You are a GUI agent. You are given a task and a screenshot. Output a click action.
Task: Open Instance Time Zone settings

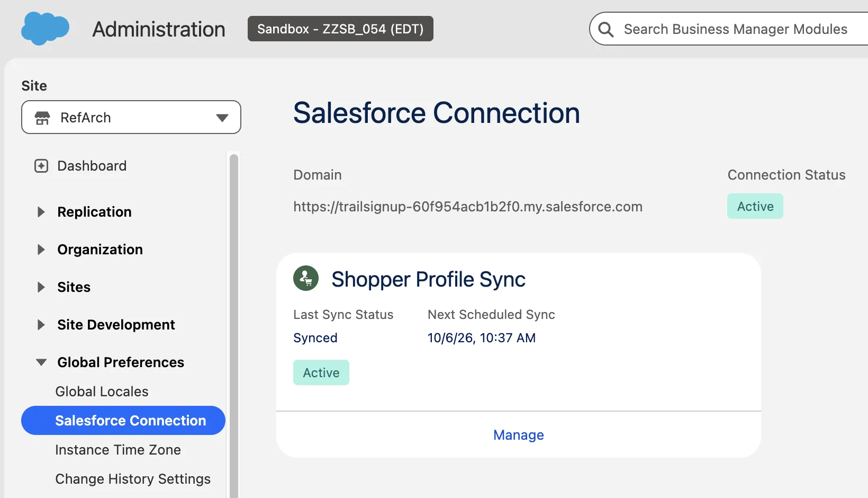[118, 450]
